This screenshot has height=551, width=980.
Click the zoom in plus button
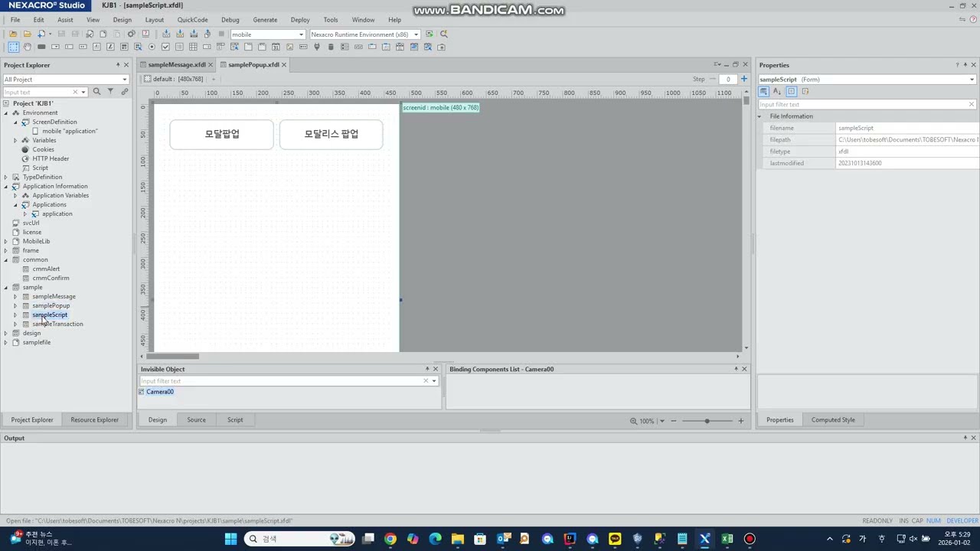(x=740, y=421)
